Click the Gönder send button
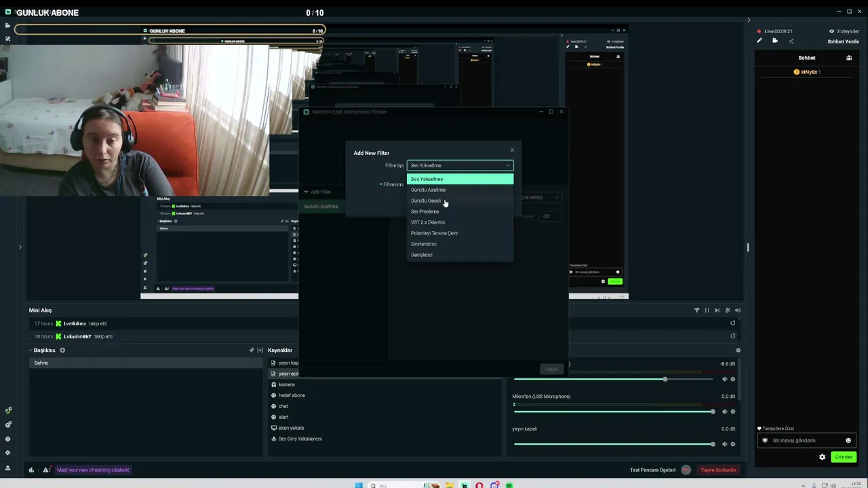The image size is (868, 488). [844, 457]
